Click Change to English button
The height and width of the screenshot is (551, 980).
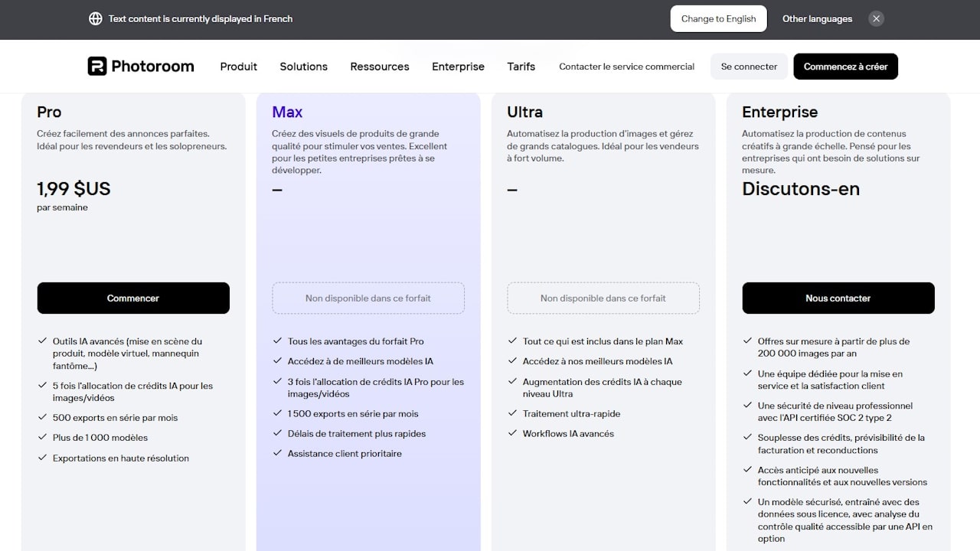click(718, 19)
